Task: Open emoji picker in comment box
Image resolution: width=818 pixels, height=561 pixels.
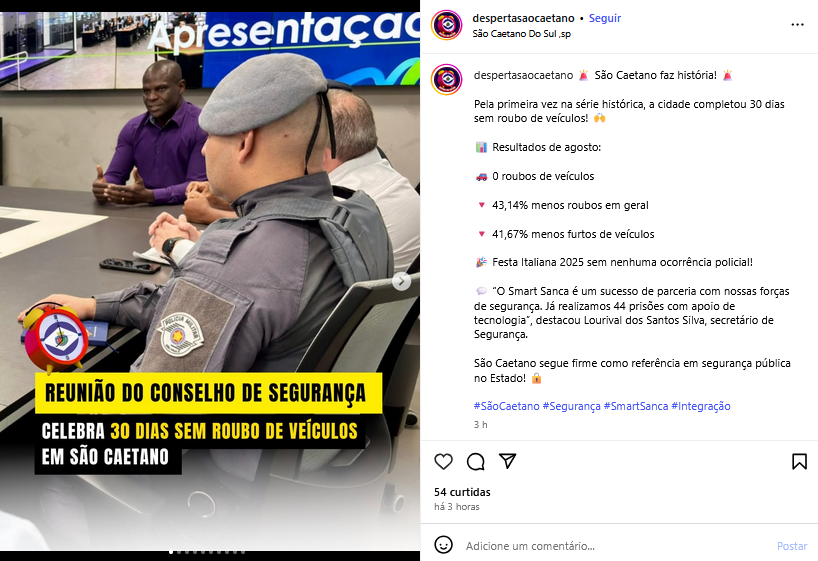Action: (443, 545)
